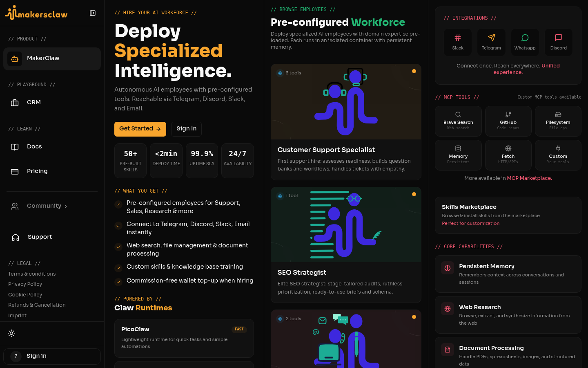
Task: Click the 50+ pre-built skills stat
Action: [130, 161]
